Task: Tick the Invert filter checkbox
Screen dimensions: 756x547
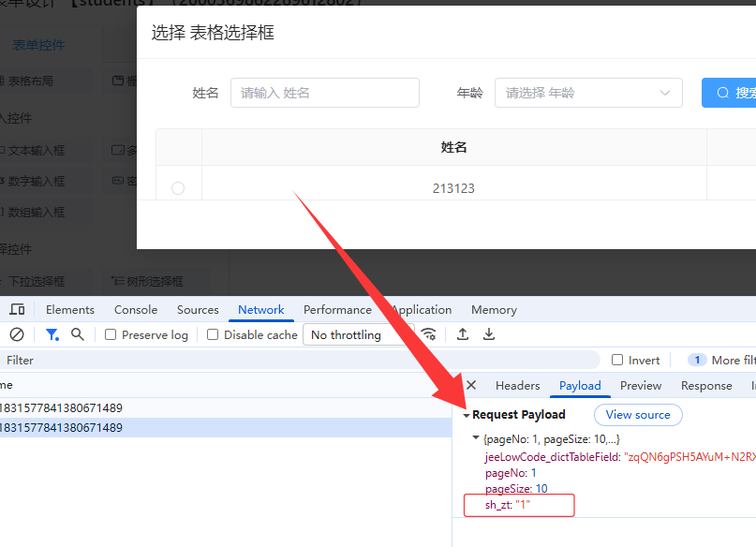Action: 617,360
